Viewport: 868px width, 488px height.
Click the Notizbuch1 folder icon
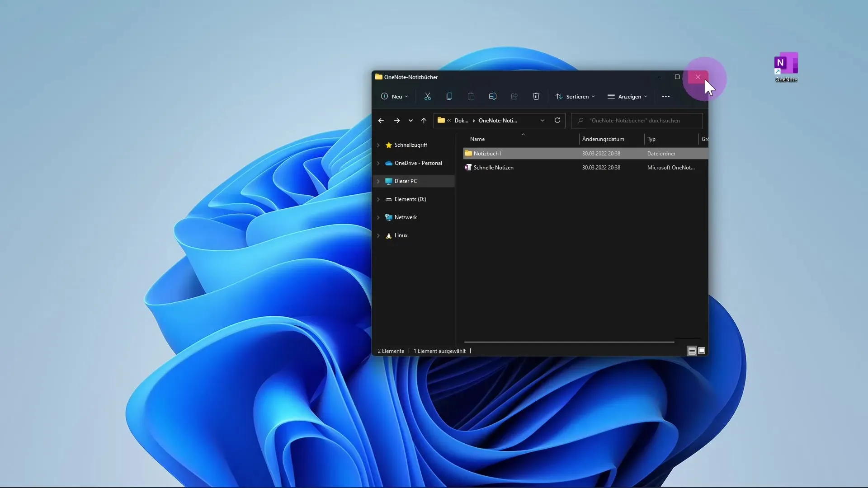tap(468, 153)
